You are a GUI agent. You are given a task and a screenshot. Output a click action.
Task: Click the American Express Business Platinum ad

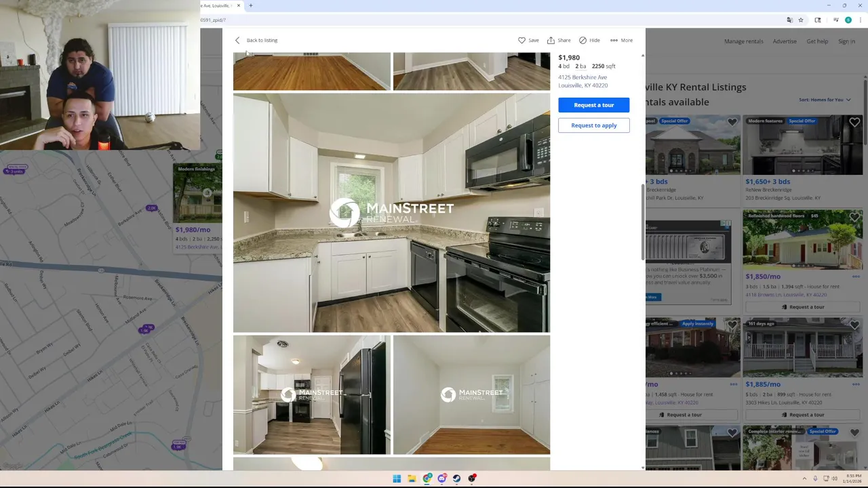point(688,262)
